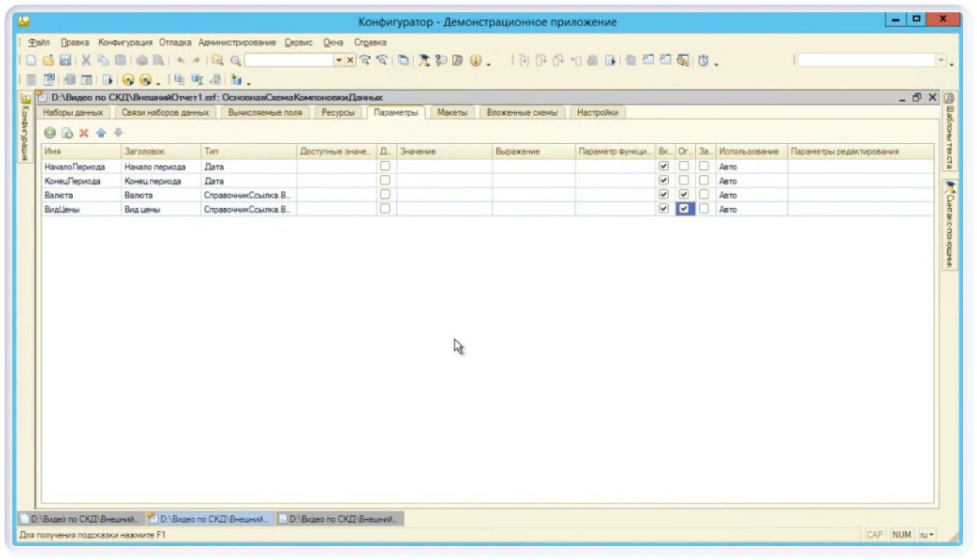The image size is (977, 560).
Task: Switch to the Настройки tab
Action: coord(597,113)
